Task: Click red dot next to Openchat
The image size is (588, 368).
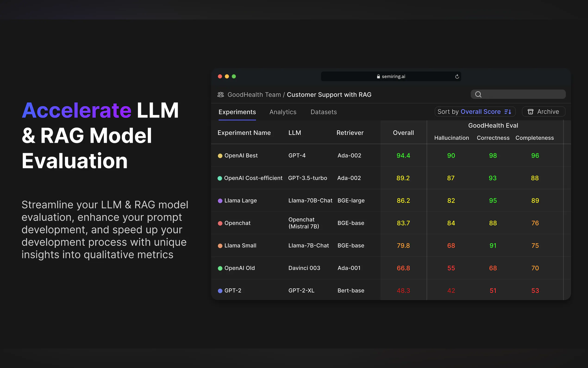Action: pyautogui.click(x=220, y=223)
